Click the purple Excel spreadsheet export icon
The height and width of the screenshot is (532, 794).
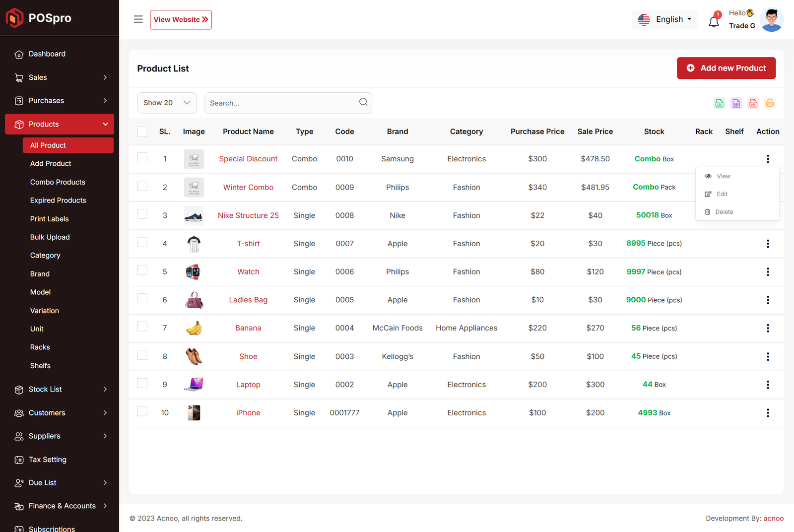pyautogui.click(x=736, y=103)
